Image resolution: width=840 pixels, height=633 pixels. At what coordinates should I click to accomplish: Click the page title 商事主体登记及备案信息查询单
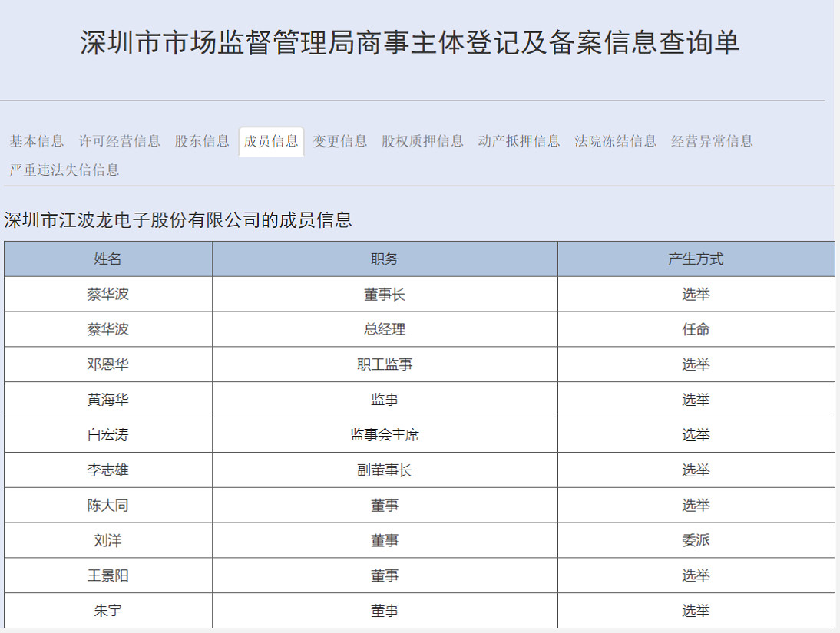pos(547,42)
